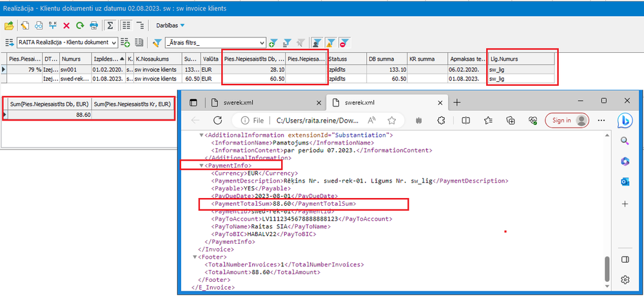Select the swed-rek document cell

[75, 79]
